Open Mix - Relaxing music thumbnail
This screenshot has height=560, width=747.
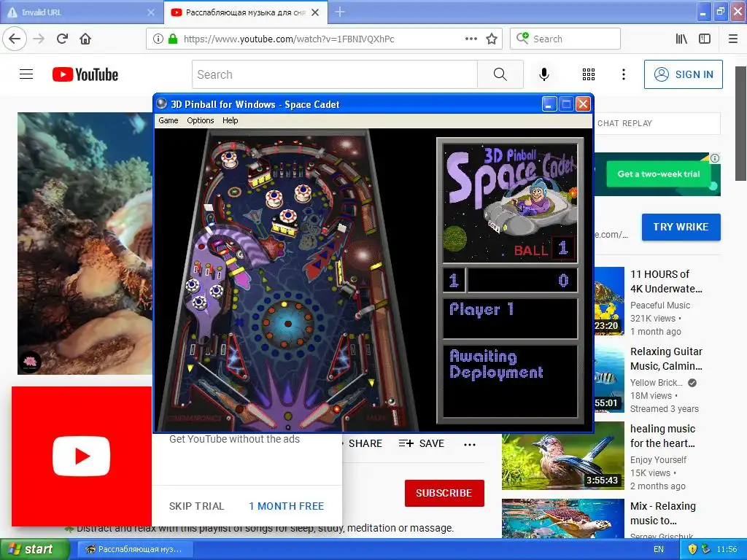click(562, 518)
